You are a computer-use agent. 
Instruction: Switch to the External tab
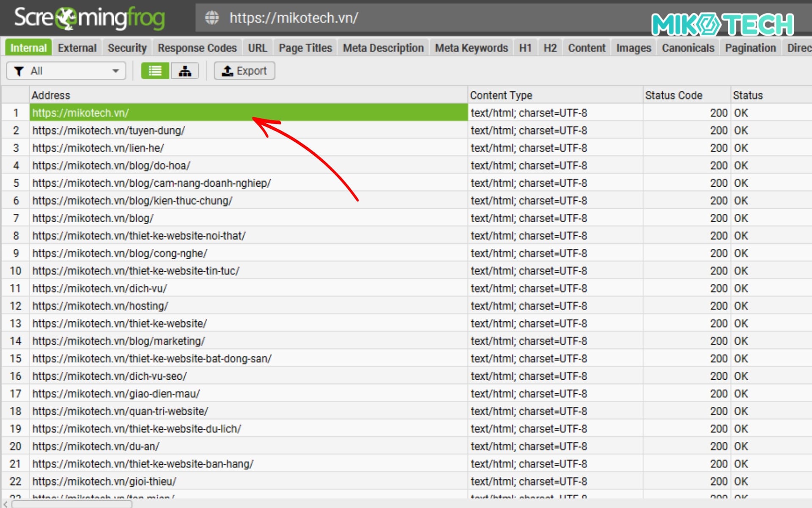click(x=77, y=48)
